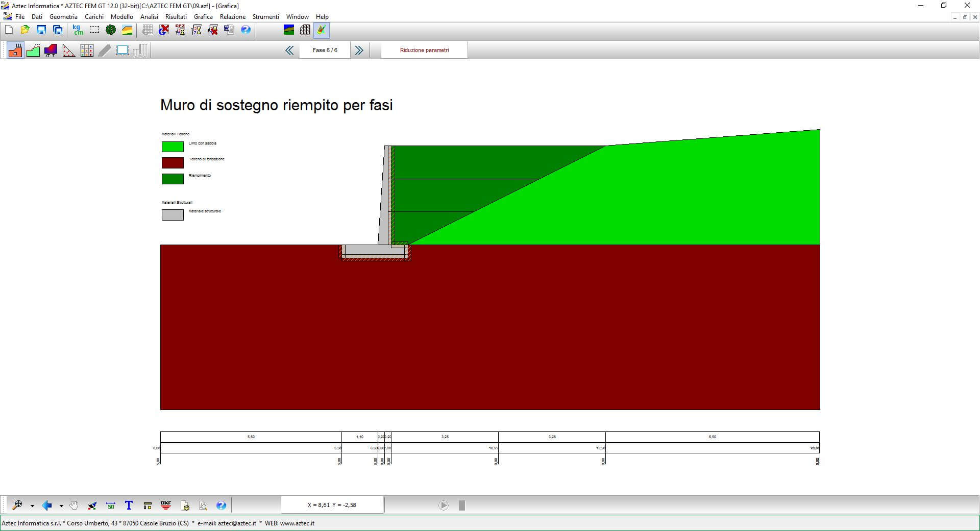
Task: Click the kg/cm units icon
Action: pos(78,30)
